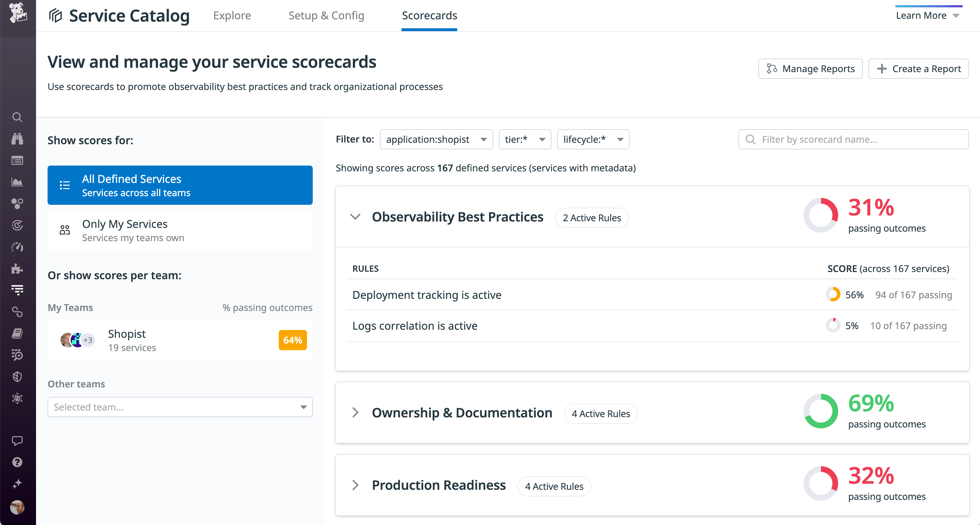This screenshot has width=980, height=525.
Task: Switch to the Setup & Config tab
Action: point(326,16)
